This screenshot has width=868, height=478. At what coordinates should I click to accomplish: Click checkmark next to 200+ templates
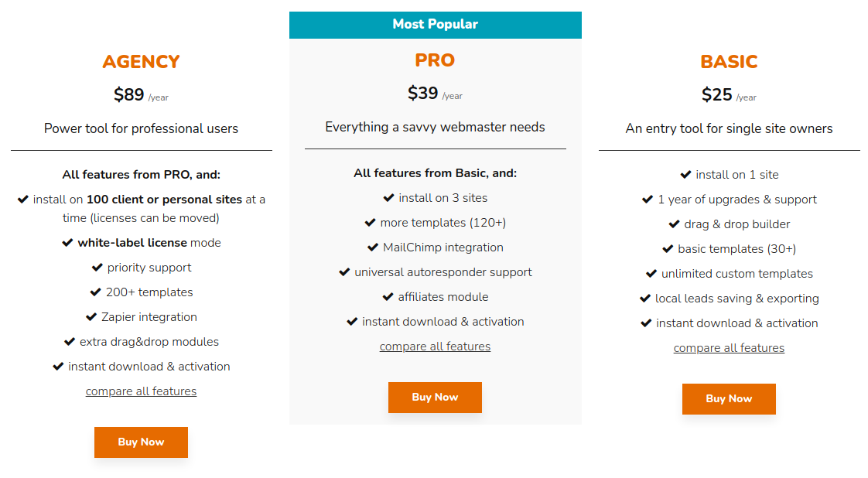(x=96, y=292)
